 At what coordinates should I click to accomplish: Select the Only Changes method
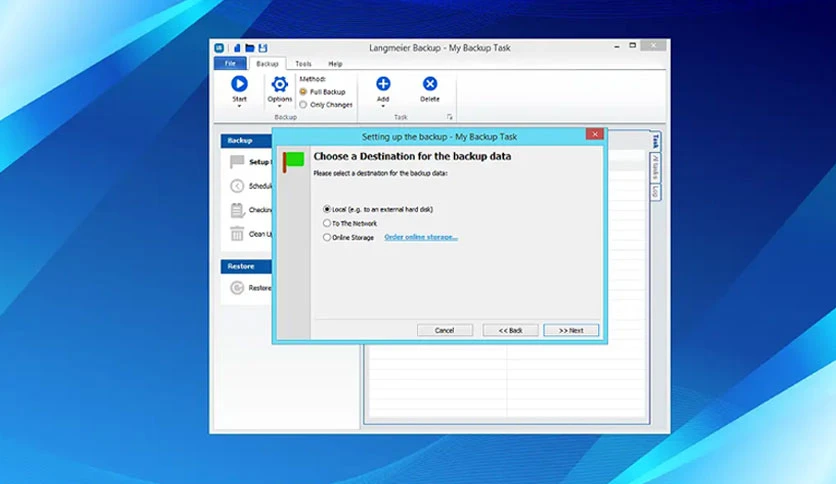326,104
